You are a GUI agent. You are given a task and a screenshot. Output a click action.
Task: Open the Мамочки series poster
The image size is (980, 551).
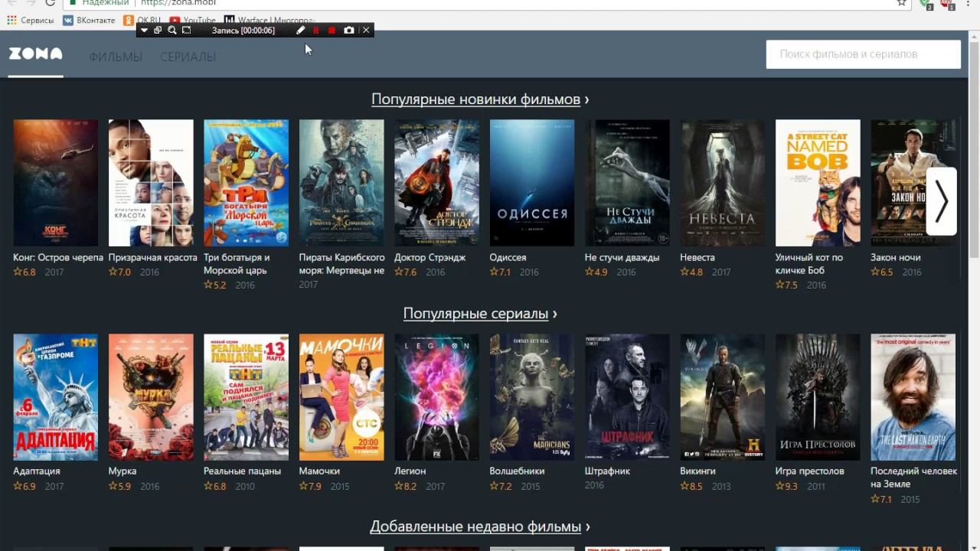click(x=341, y=397)
